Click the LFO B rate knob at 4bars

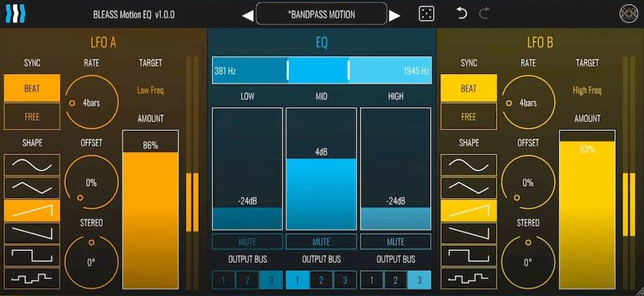click(528, 103)
